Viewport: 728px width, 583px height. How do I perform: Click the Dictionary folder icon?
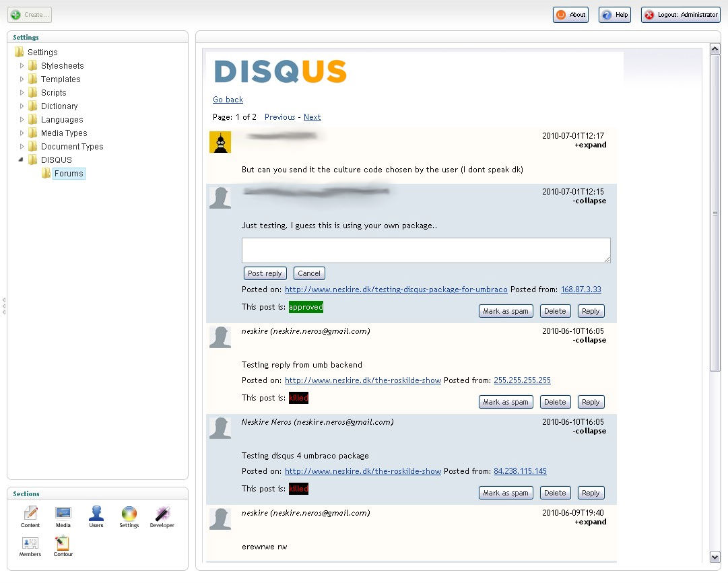[32, 106]
